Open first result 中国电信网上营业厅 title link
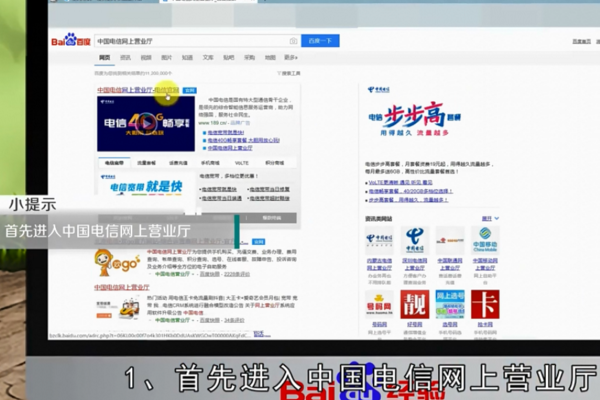Screen dimensions: 600x400 click(138, 90)
